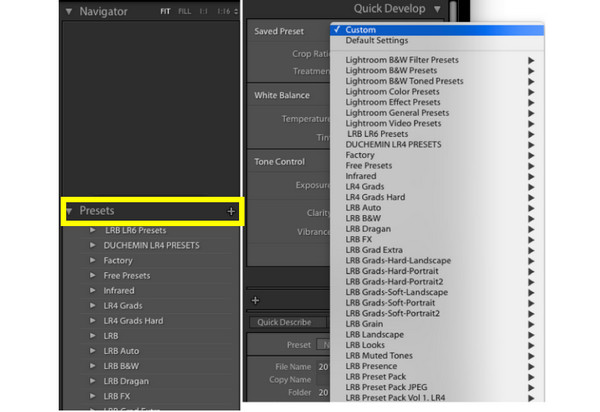The width and height of the screenshot is (600, 412).
Task: Open LRB Grads-Soft-Portrait submenu
Action: [x=437, y=303]
